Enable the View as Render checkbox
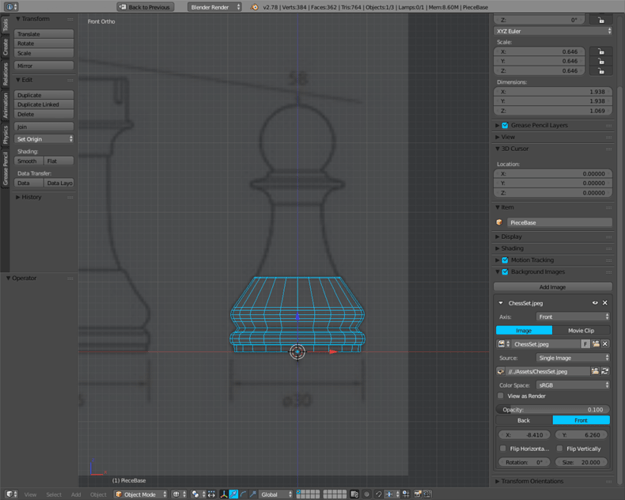Viewport: 625px width, 500px height. pyautogui.click(x=502, y=396)
